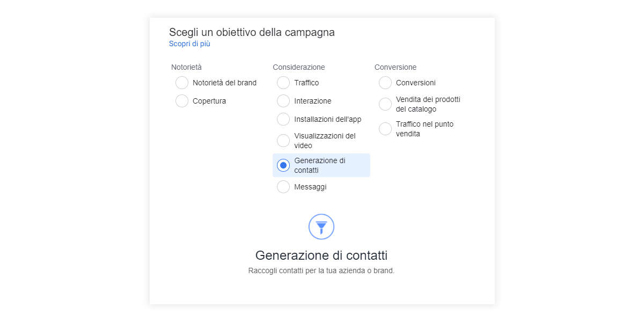Select the Messaggi radio button
Screen dimensions: 644x322
pyautogui.click(x=283, y=187)
